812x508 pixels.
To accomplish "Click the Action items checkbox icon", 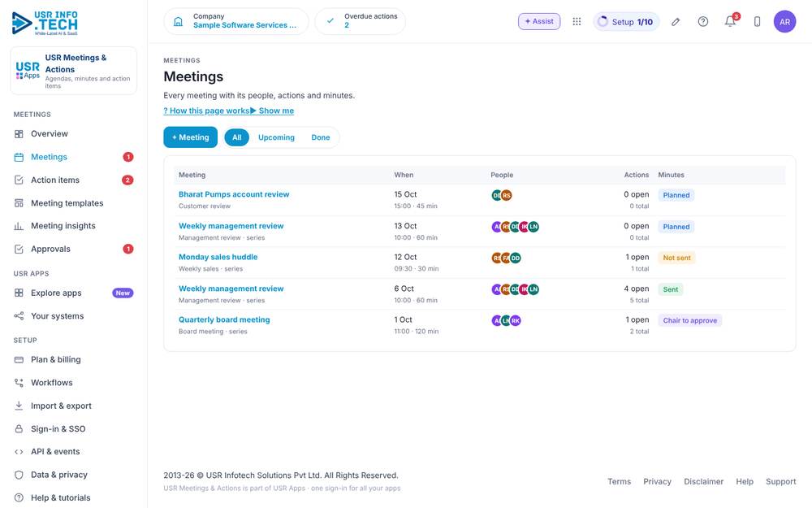I will click(x=19, y=180).
